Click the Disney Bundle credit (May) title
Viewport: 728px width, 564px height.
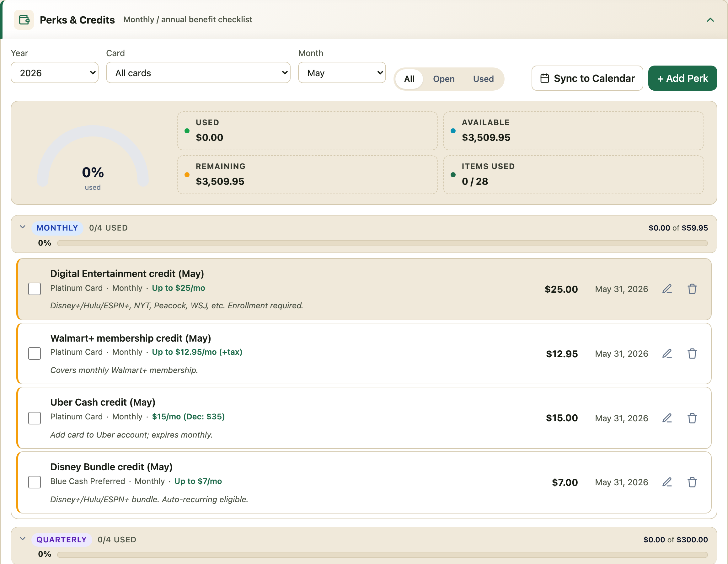111,467
